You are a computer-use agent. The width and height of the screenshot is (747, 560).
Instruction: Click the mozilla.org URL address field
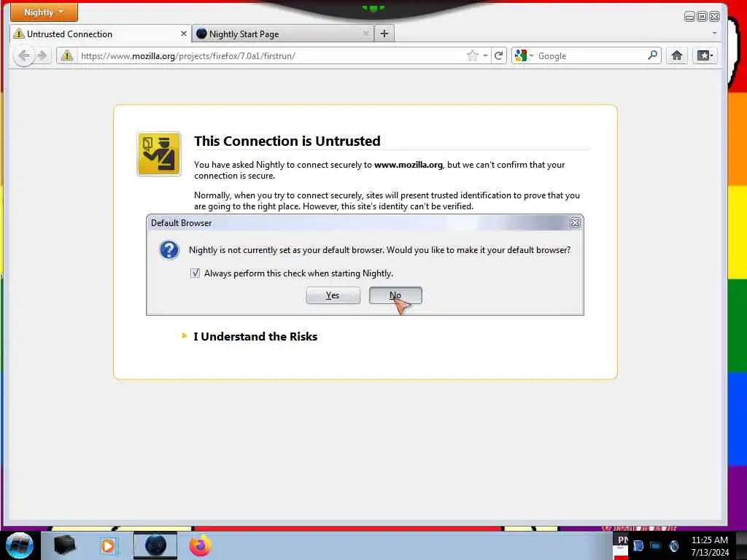pyautogui.click(x=271, y=55)
